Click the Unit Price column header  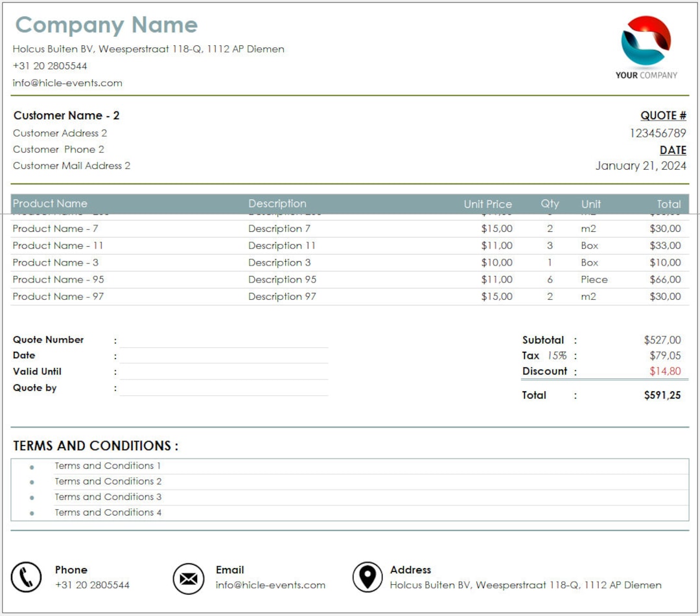[x=487, y=204]
